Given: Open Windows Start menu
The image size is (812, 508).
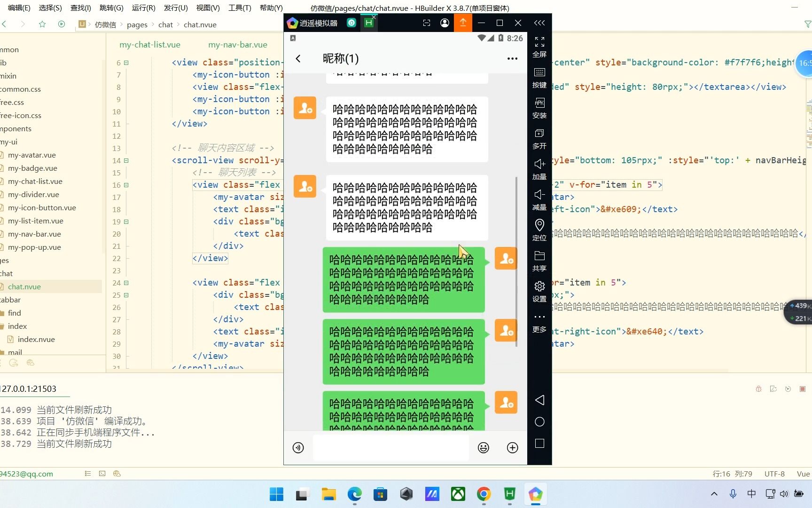Looking at the screenshot, I should tap(276, 494).
